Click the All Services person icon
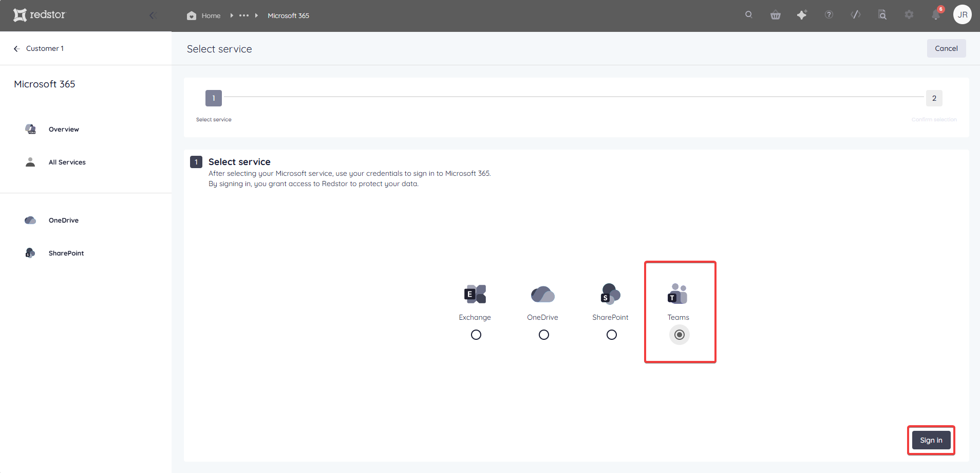The width and height of the screenshot is (980, 473). 30,162
